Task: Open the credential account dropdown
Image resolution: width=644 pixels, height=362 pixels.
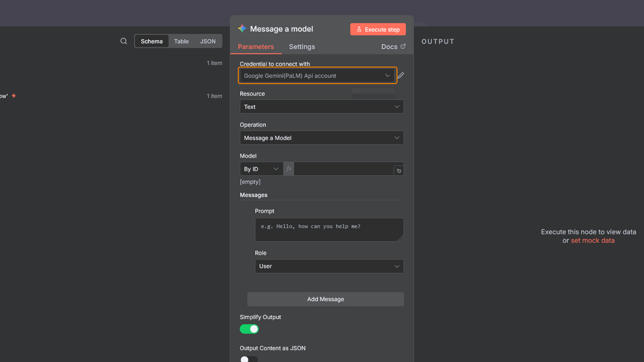Action: tap(317, 76)
